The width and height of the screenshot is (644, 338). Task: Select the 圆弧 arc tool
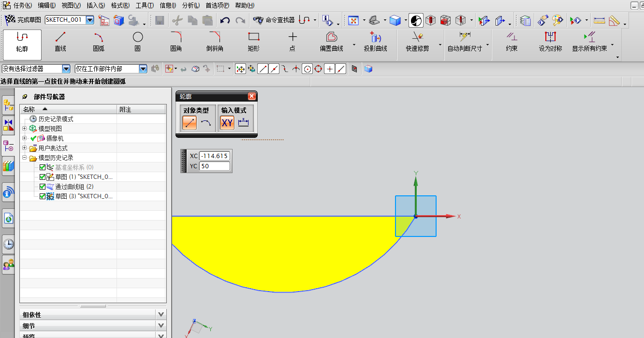click(x=99, y=42)
